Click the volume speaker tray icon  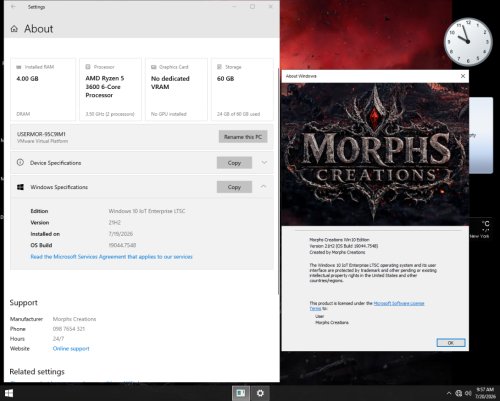click(x=468, y=394)
